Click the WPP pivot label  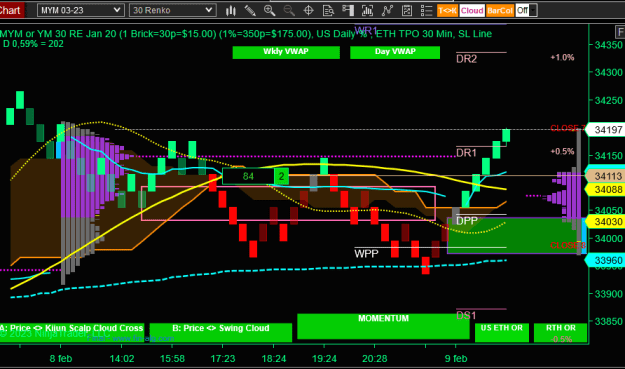click(366, 253)
